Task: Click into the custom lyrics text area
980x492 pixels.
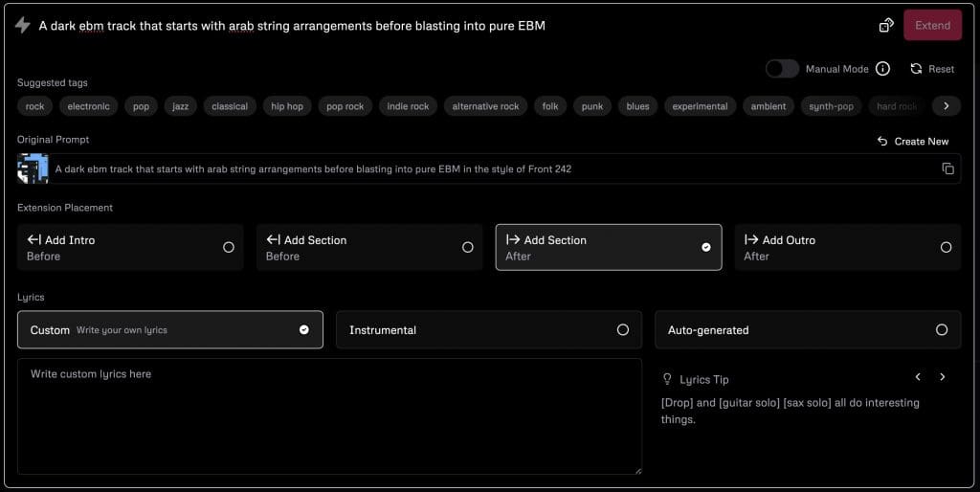Action: [329, 416]
